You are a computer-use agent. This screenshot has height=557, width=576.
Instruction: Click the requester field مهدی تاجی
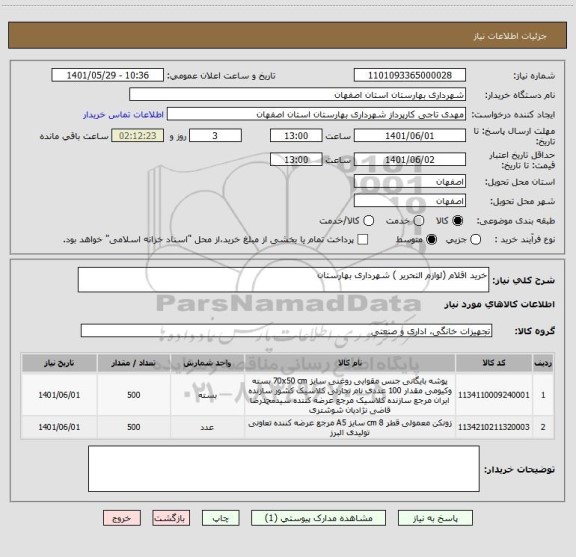pos(316,114)
